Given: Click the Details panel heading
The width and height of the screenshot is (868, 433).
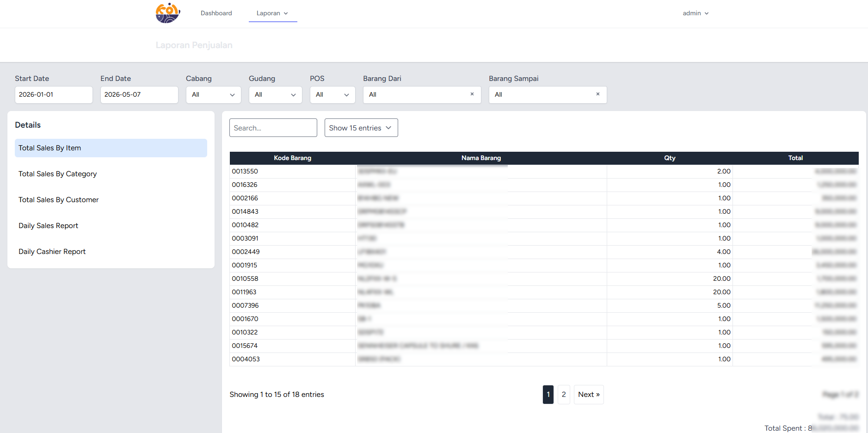Looking at the screenshot, I should [x=28, y=125].
